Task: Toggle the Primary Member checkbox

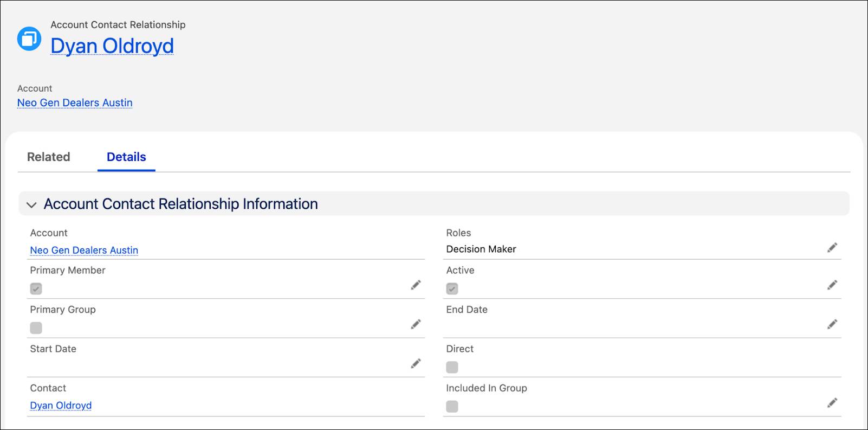Action: tap(36, 288)
